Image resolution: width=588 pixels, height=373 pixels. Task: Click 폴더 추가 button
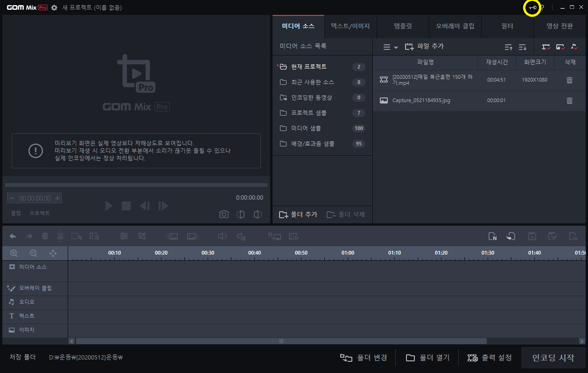click(298, 214)
